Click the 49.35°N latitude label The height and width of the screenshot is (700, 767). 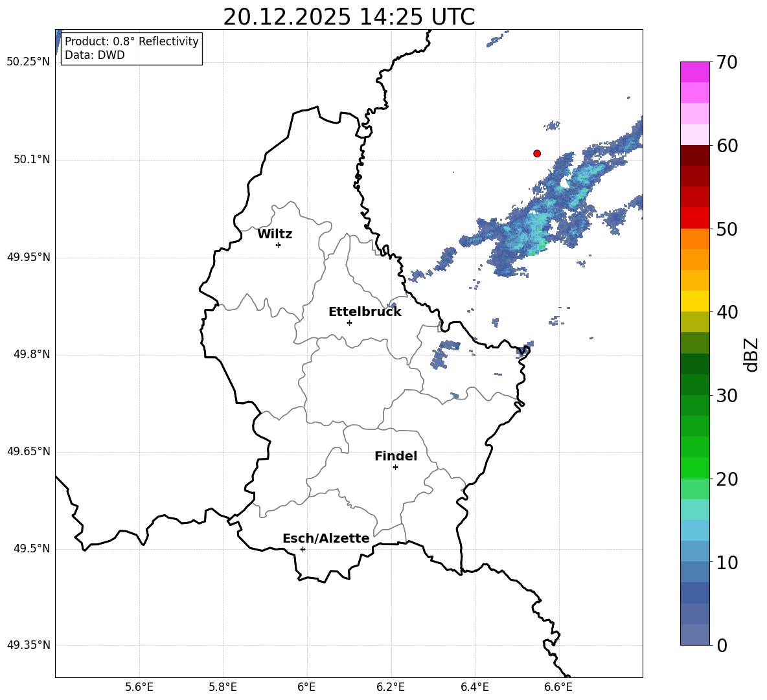(x=29, y=645)
